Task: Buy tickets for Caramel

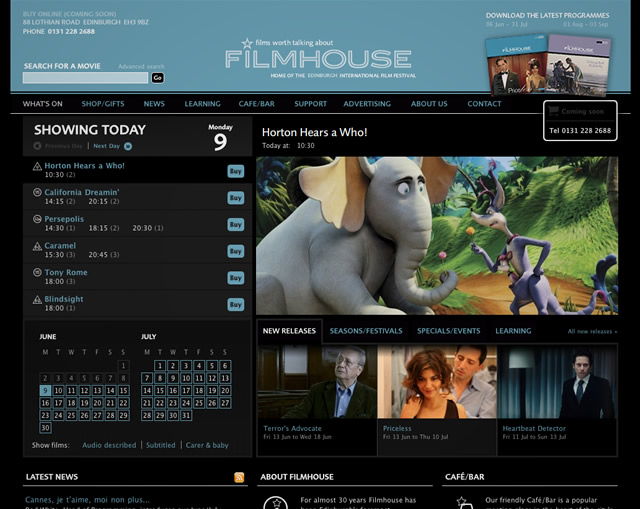Action: pos(236,251)
